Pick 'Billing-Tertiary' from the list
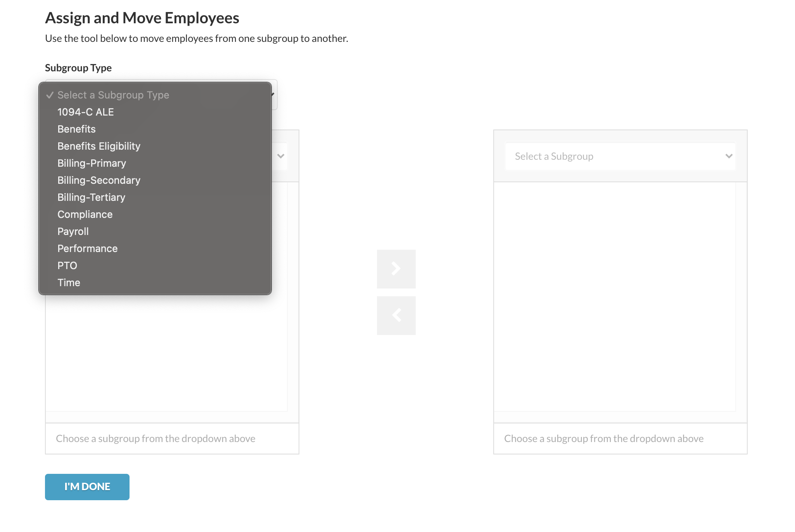The width and height of the screenshot is (795, 532). 155,197
